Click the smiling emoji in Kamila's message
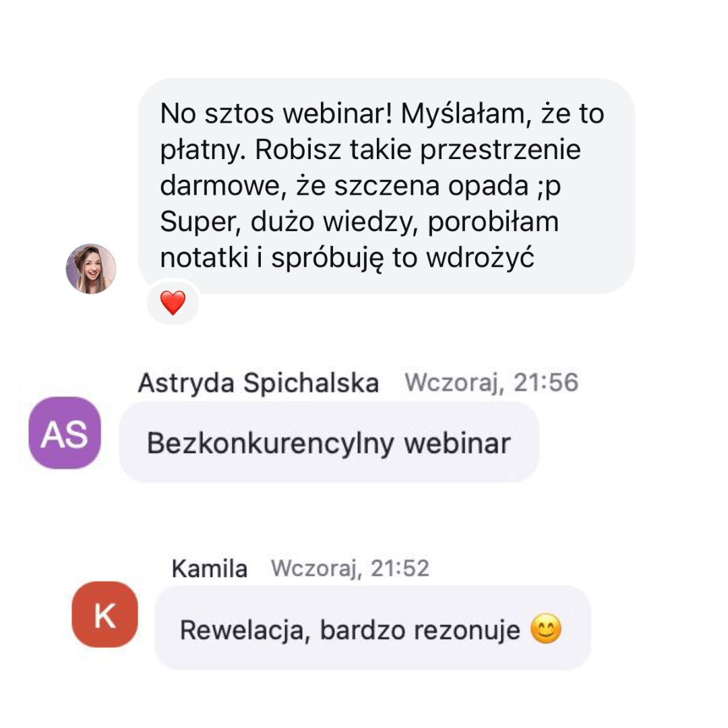Image resolution: width=728 pixels, height=728 pixels. [x=546, y=629]
